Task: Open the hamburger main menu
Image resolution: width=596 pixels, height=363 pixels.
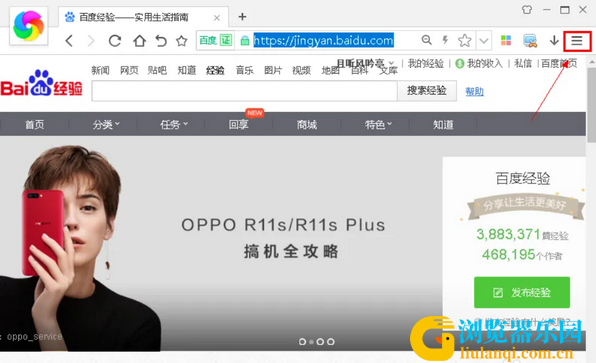Action: (577, 41)
